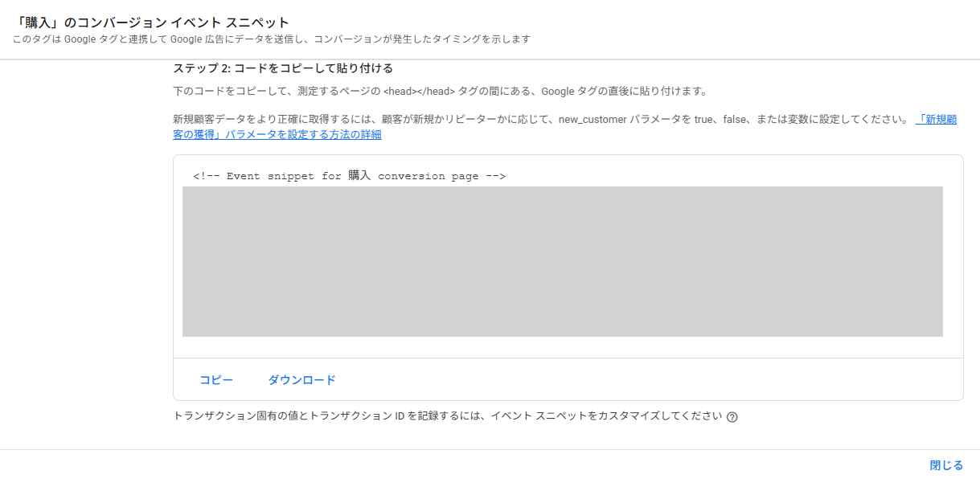Close the dialog with 閉じる

[946, 465]
